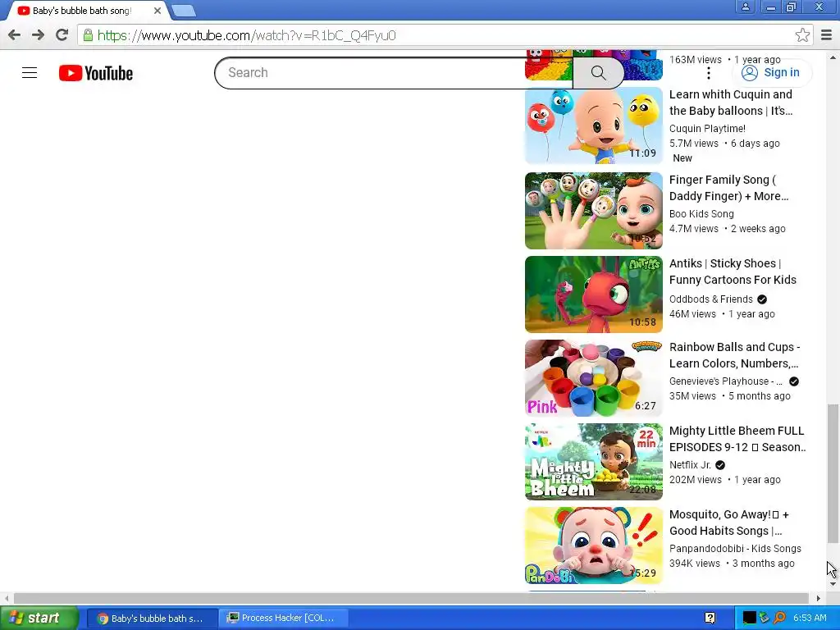Close the Baby's bubble bath song tab
The height and width of the screenshot is (630, 840).
point(157,11)
